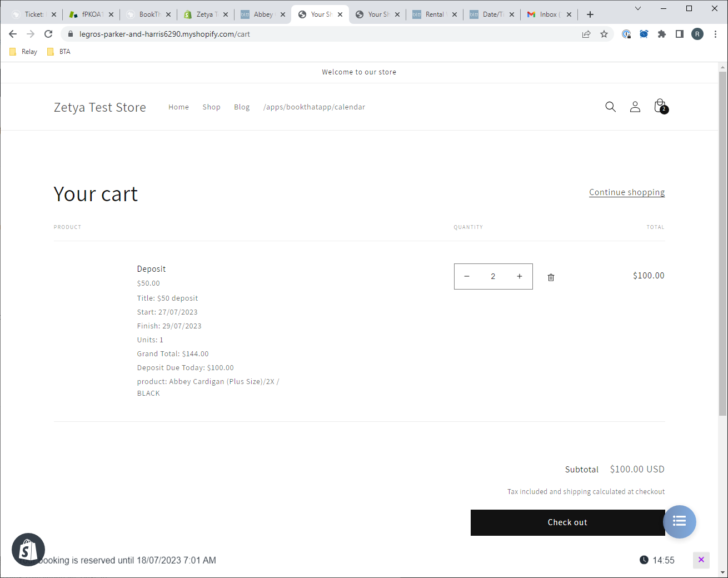Dismiss the booking reservation timer bar

coord(701,560)
